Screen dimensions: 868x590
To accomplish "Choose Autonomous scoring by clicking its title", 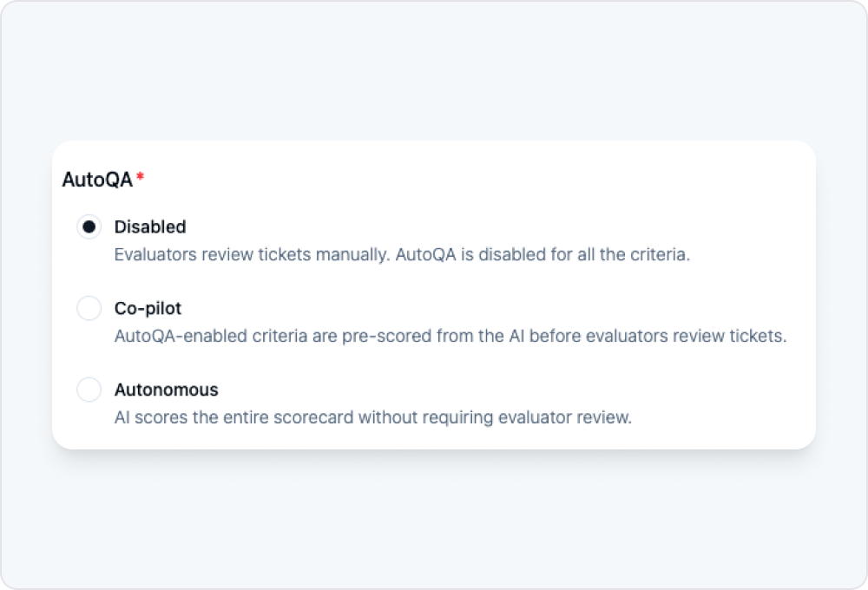I will click(x=167, y=390).
